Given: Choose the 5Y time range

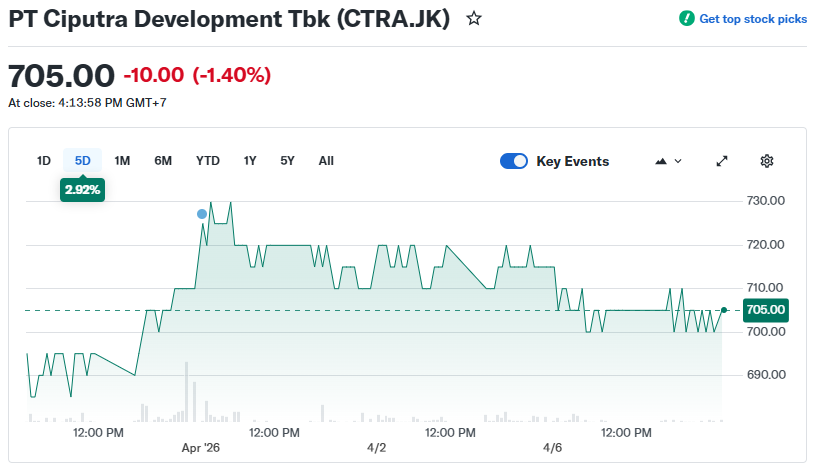Looking at the screenshot, I should click(287, 161).
